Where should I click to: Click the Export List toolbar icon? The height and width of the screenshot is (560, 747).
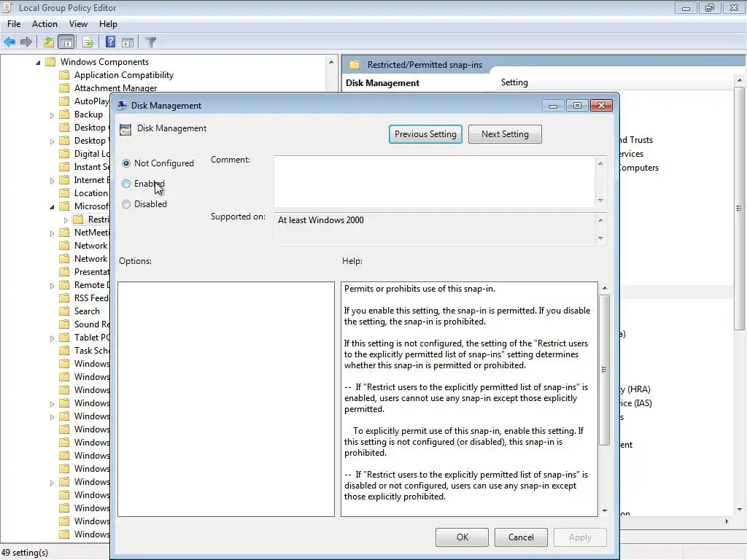click(88, 42)
